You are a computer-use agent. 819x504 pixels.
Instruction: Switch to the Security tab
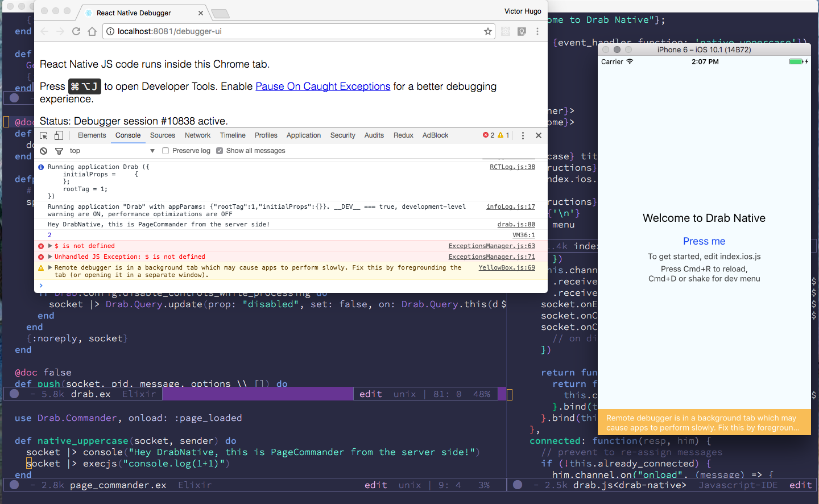coord(343,135)
